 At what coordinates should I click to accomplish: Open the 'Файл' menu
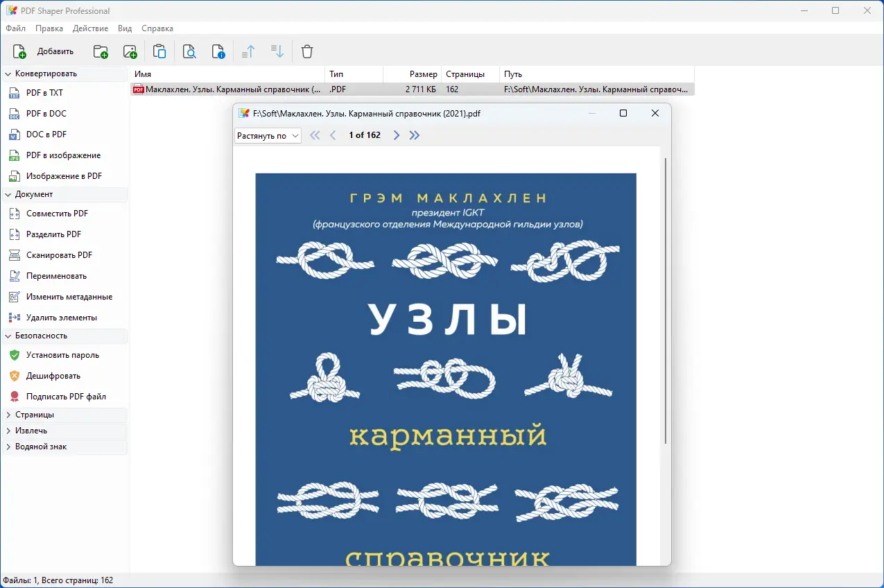pos(15,28)
